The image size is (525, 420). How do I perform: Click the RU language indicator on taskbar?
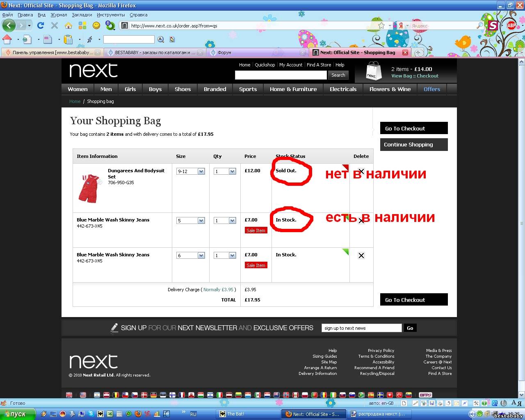point(193,414)
